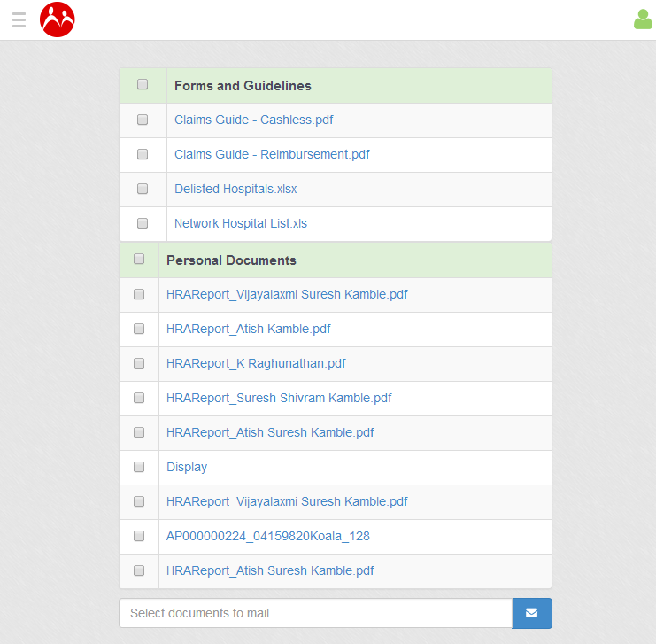Open HRAReport_Atish Kamble.pdf link

(248, 329)
